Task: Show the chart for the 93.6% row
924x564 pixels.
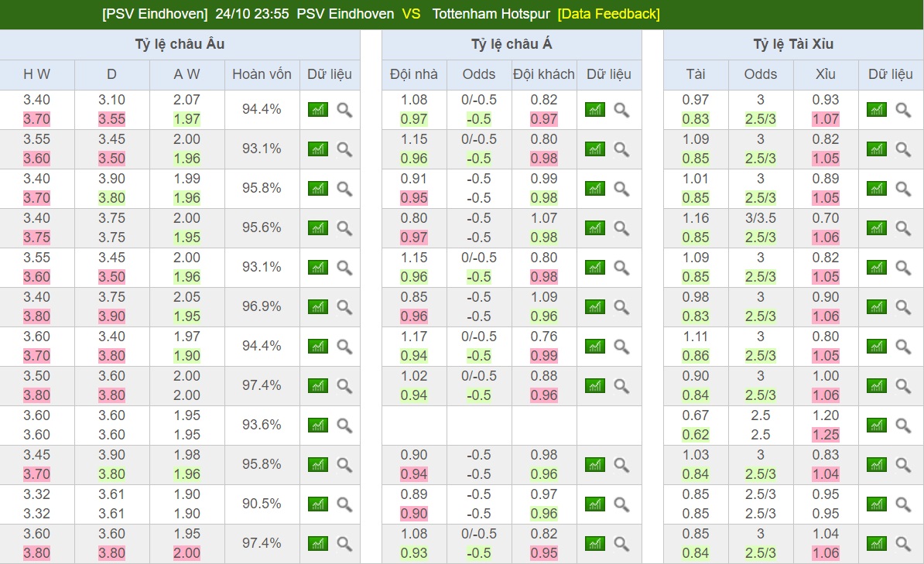Action: (317, 426)
